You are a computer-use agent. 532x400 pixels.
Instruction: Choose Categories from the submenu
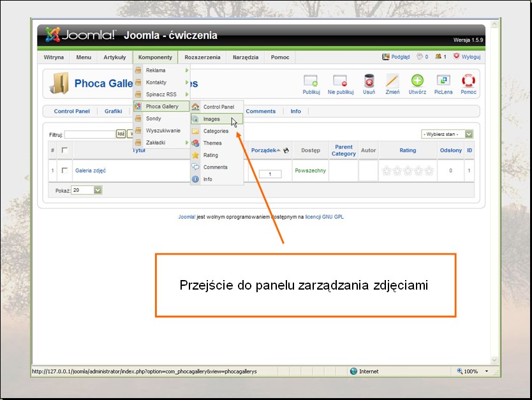click(x=216, y=131)
